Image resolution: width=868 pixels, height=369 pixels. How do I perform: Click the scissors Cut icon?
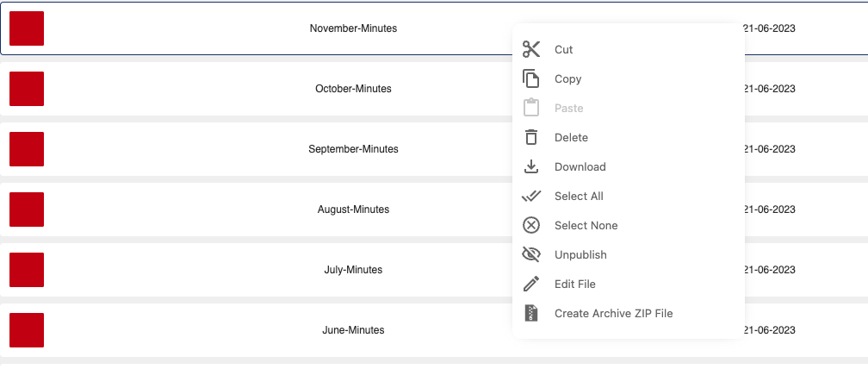coord(530,49)
